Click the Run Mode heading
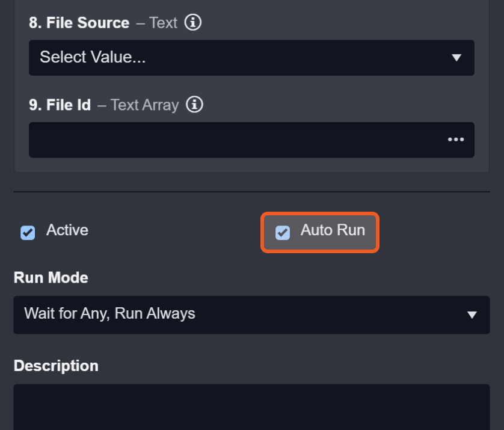Viewport: 504px width, 430px height. (x=51, y=278)
